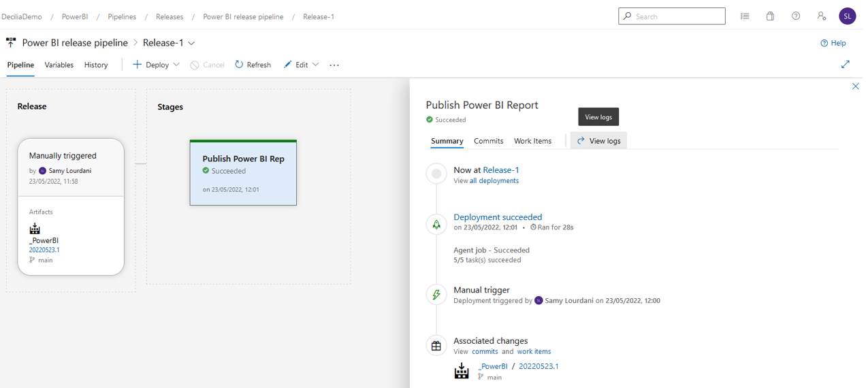Image resolution: width=868 pixels, height=388 pixels.
Task: Open the Release-1 link in summary
Action: [501, 170]
